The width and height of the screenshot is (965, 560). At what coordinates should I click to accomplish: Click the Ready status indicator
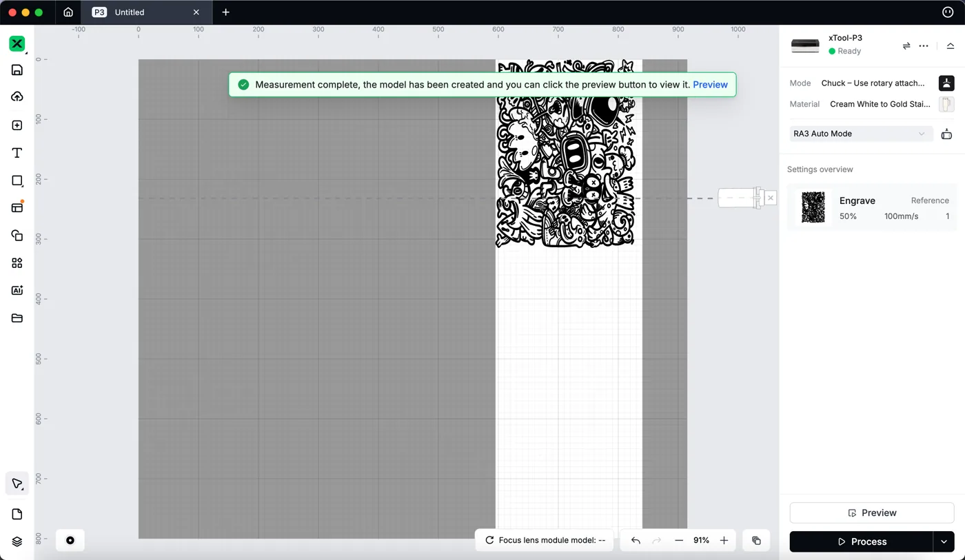coord(844,51)
